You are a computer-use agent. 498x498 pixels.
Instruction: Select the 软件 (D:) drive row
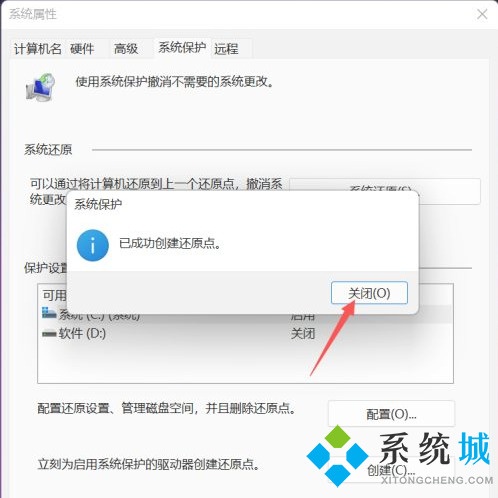(x=245, y=333)
